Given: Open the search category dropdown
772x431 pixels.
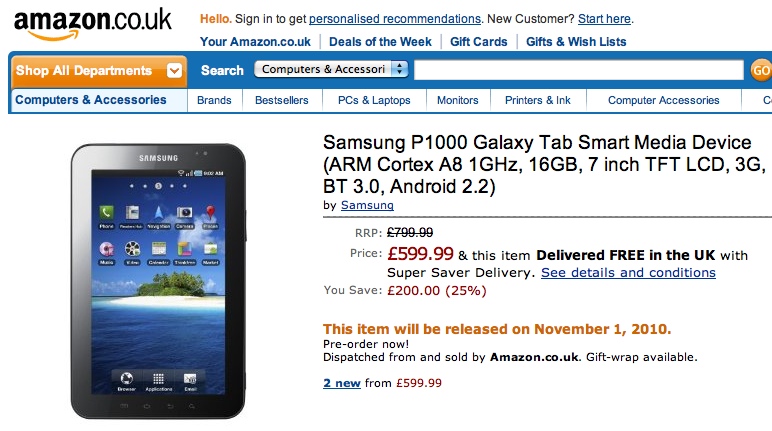Looking at the screenshot, I should (x=332, y=69).
